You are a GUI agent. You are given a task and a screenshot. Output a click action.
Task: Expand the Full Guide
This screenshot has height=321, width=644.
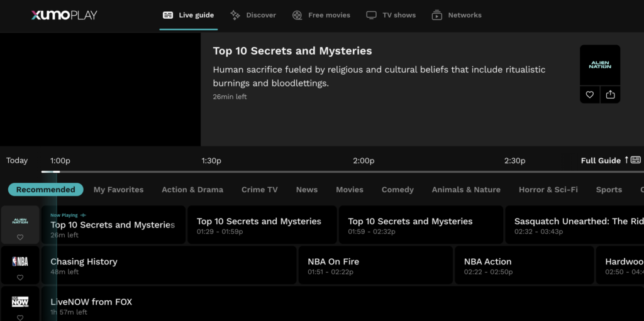pos(611,160)
